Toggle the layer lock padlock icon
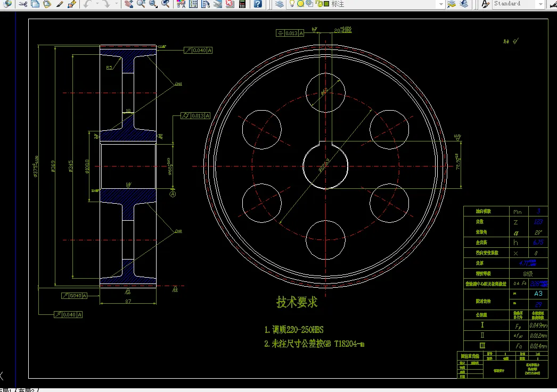The image size is (557, 392). pos(318,4)
